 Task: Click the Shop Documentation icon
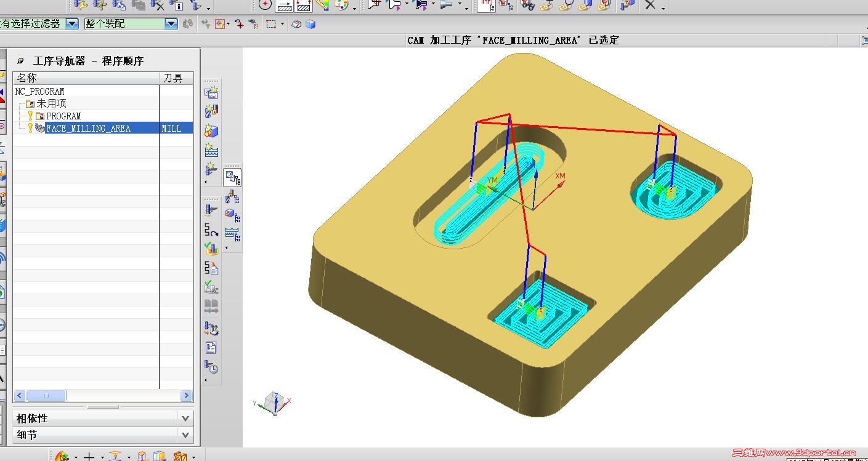(211, 348)
